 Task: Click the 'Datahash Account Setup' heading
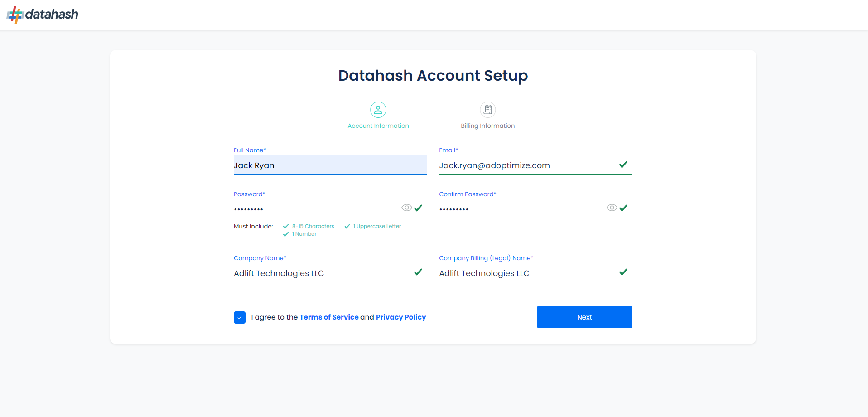click(433, 76)
